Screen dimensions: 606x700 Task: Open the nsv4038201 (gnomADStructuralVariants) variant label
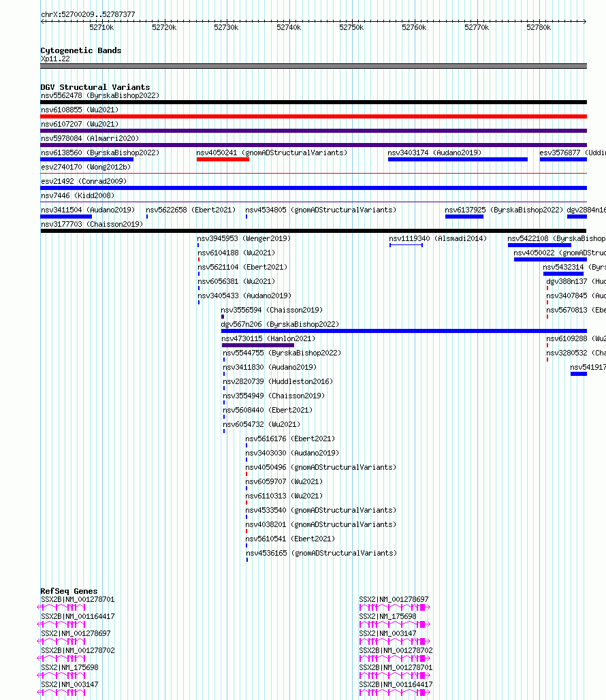321,524
